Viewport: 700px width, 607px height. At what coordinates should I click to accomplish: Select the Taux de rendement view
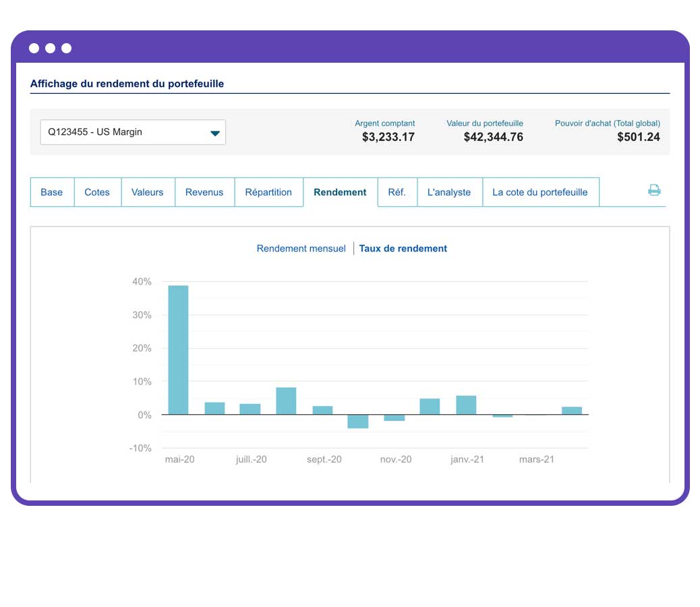click(x=403, y=248)
